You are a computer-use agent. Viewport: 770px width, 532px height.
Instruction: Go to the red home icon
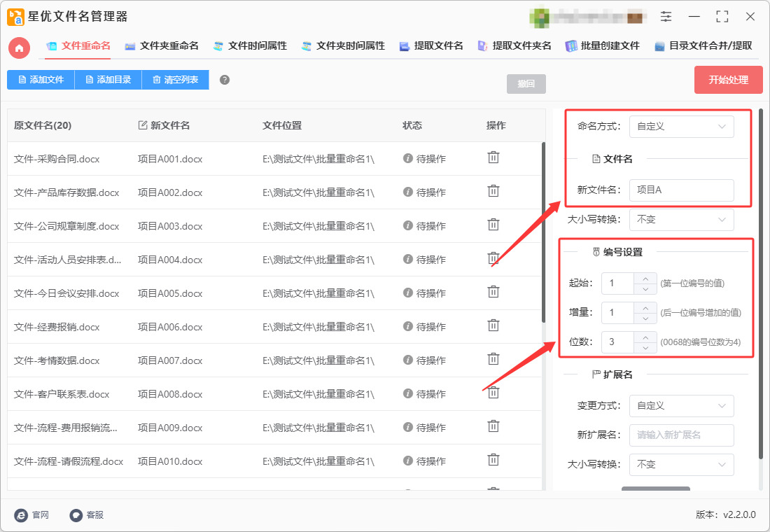point(19,48)
